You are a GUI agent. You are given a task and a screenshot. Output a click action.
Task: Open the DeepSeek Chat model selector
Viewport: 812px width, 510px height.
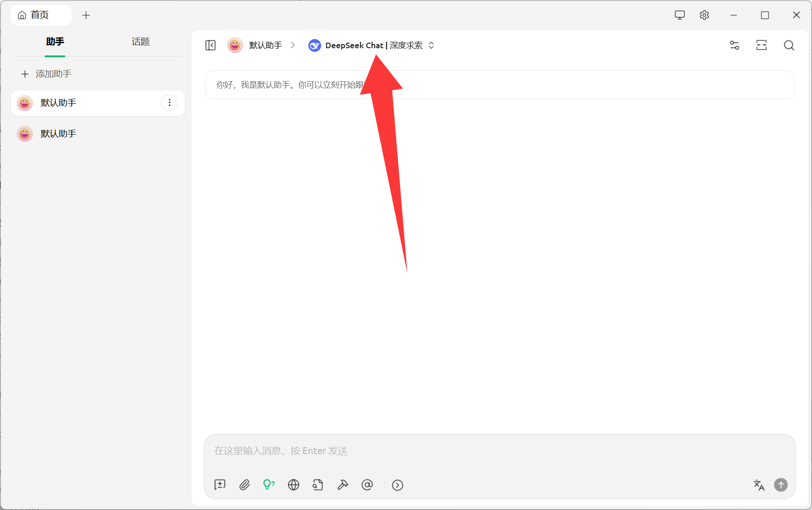[x=371, y=45]
